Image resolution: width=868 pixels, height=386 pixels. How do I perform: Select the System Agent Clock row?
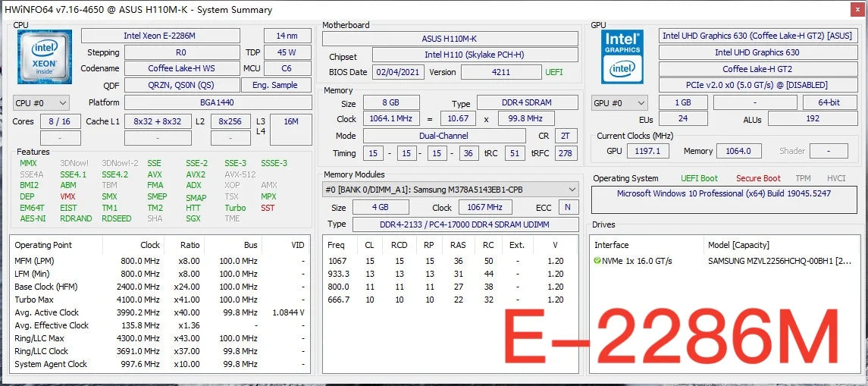160,364
